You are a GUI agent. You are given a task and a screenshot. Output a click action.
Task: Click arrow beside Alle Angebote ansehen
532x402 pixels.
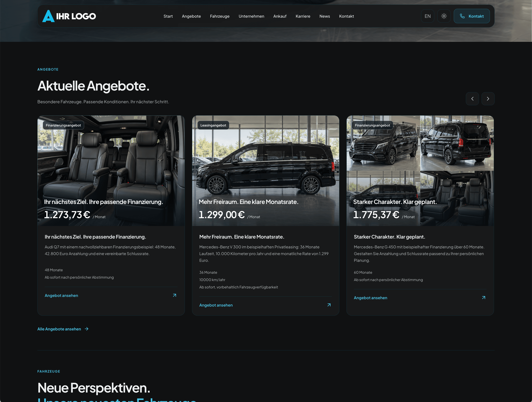[87, 329]
